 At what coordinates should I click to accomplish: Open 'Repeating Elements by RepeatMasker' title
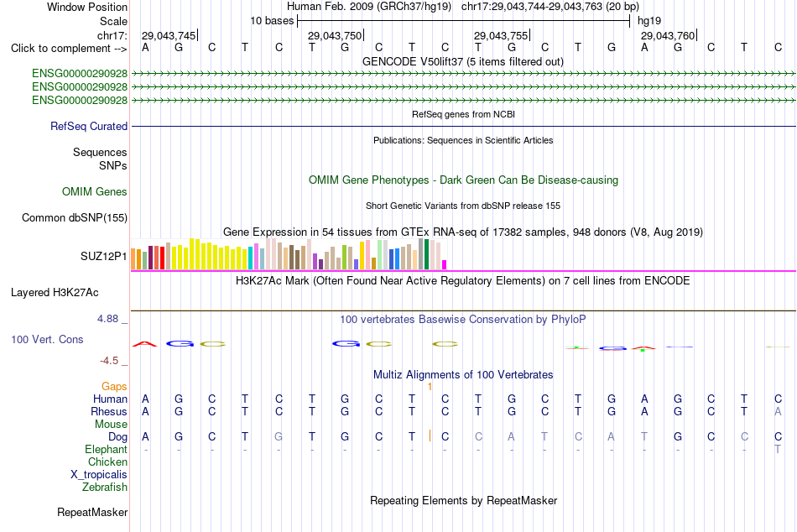[463, 500]
